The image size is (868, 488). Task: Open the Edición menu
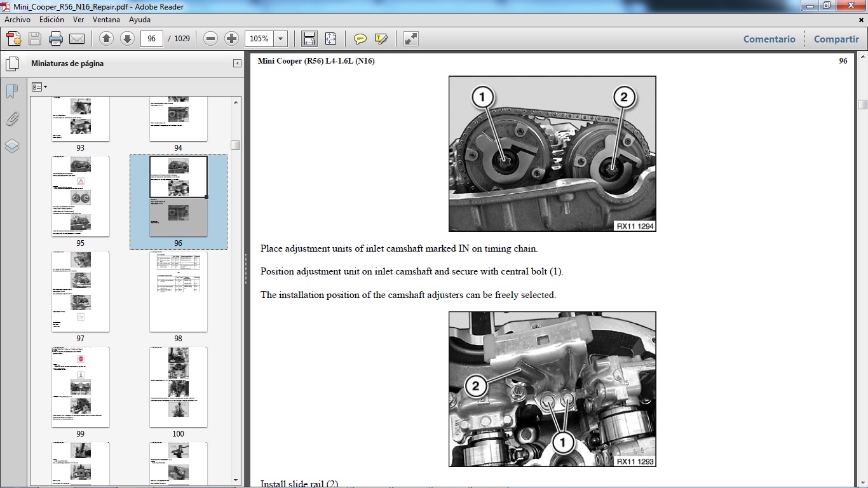(x=51, y=20)
